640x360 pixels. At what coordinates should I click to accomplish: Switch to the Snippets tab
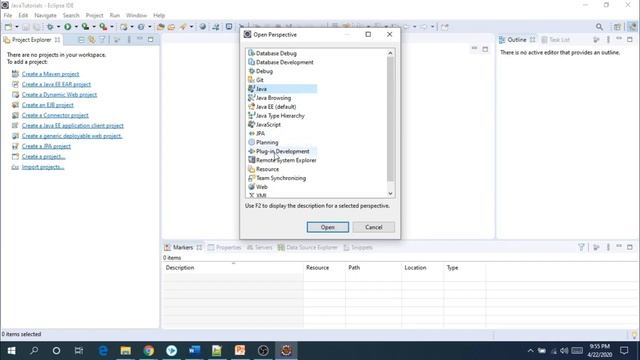(358, 247)
